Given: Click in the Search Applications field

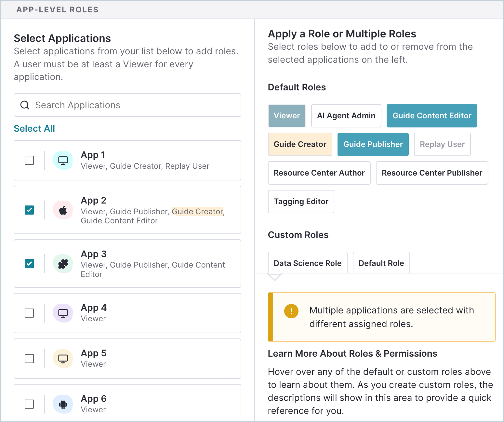Looking at the screenshot, I should [127, 105].
